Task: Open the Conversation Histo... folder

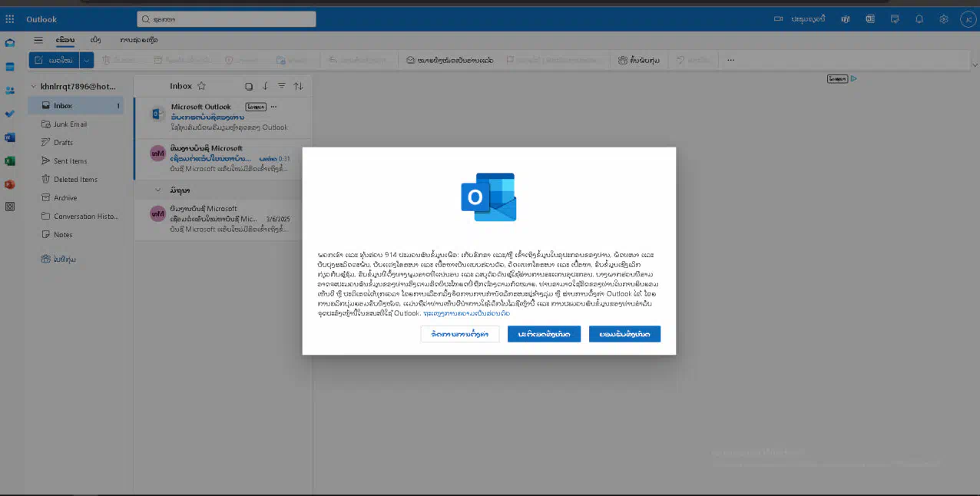Action: coord(75,217)
